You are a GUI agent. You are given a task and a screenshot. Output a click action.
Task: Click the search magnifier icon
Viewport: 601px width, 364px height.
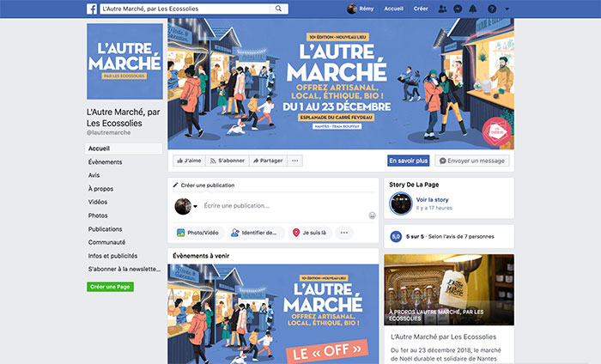pos(279,9)
